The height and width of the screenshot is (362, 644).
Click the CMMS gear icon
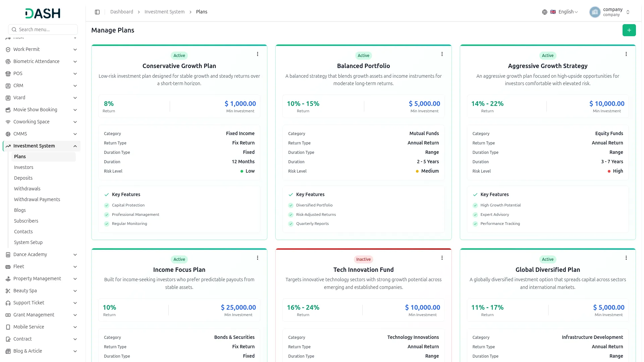pos(8,134)
